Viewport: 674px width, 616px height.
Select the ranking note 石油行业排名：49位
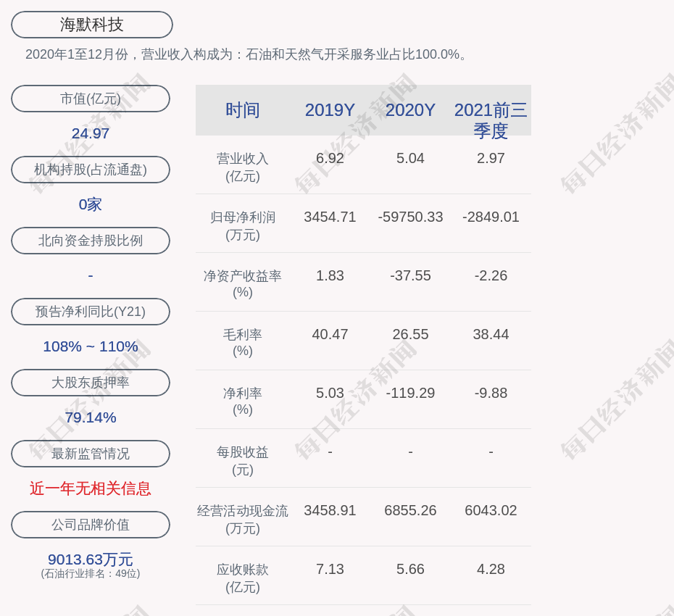click(x=91, y=573)
